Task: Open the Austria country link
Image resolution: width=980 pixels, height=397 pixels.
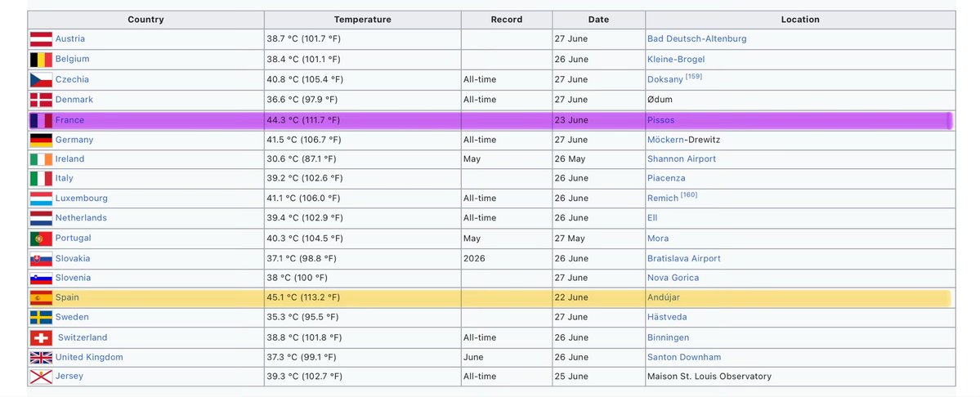Action: tap(70, 38)
